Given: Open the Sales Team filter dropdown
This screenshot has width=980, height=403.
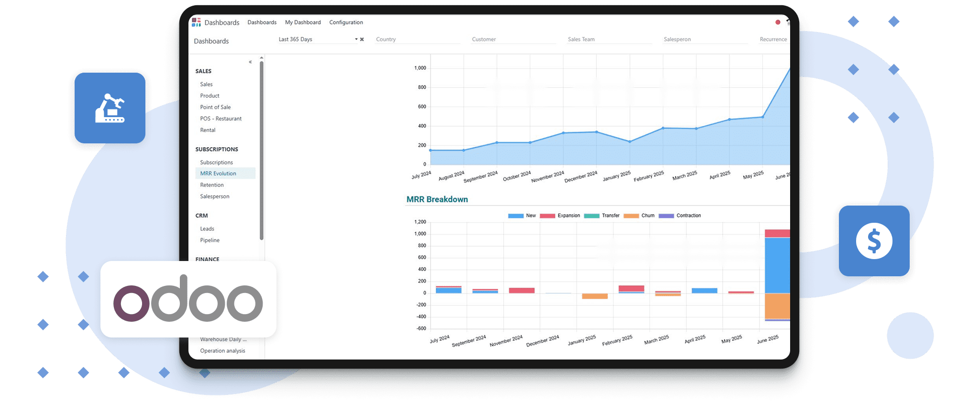Looking at the screenshot, I should tap(609, 40).
